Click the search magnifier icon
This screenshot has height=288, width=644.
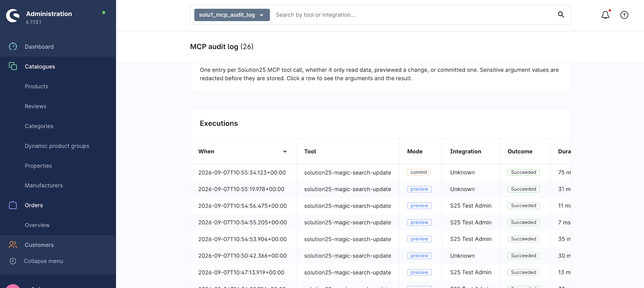(561, 15)
